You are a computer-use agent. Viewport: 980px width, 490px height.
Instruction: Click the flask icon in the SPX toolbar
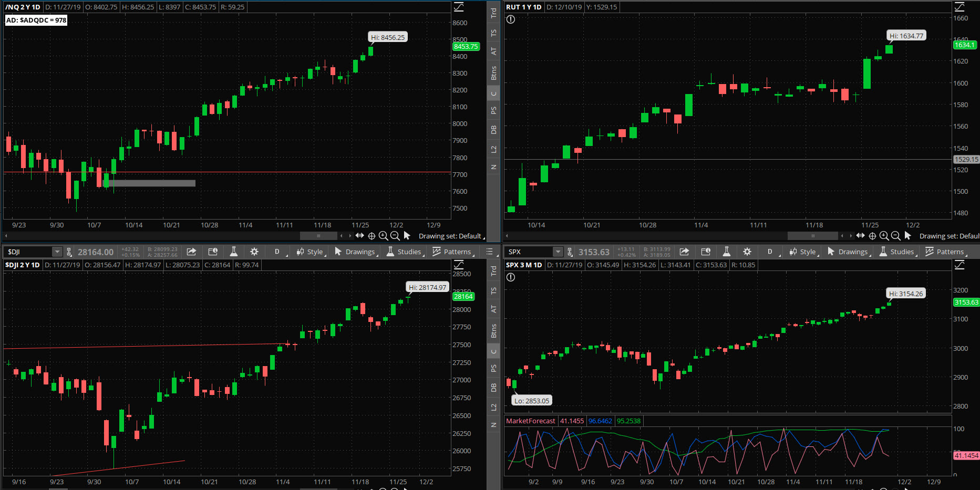pyautogui.click(x=727, y=252)
